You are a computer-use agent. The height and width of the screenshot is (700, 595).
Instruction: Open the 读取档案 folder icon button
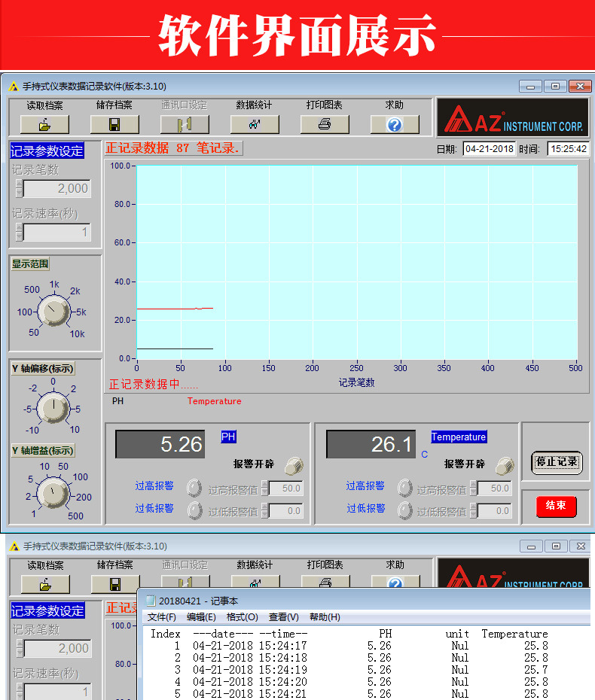[x=44, y=124]
